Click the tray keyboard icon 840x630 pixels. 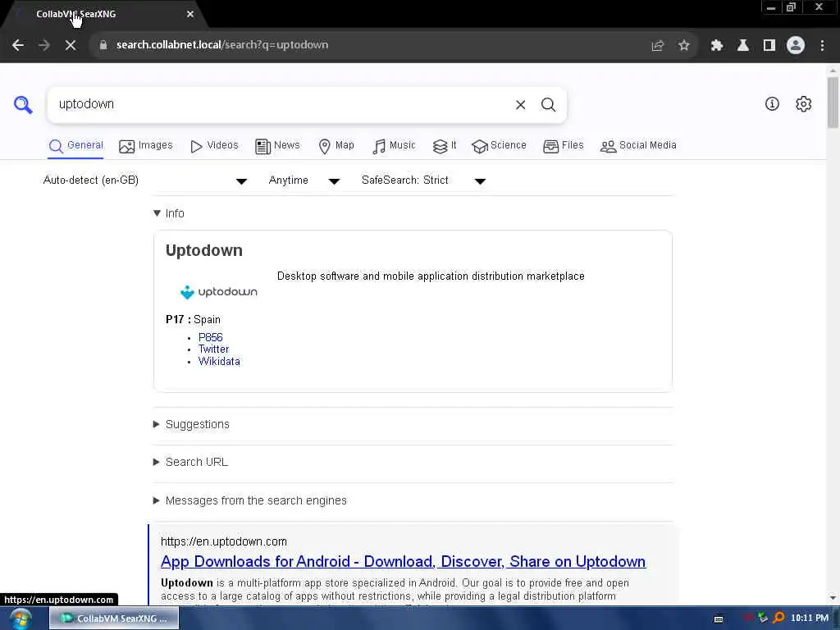click(719, 619)
